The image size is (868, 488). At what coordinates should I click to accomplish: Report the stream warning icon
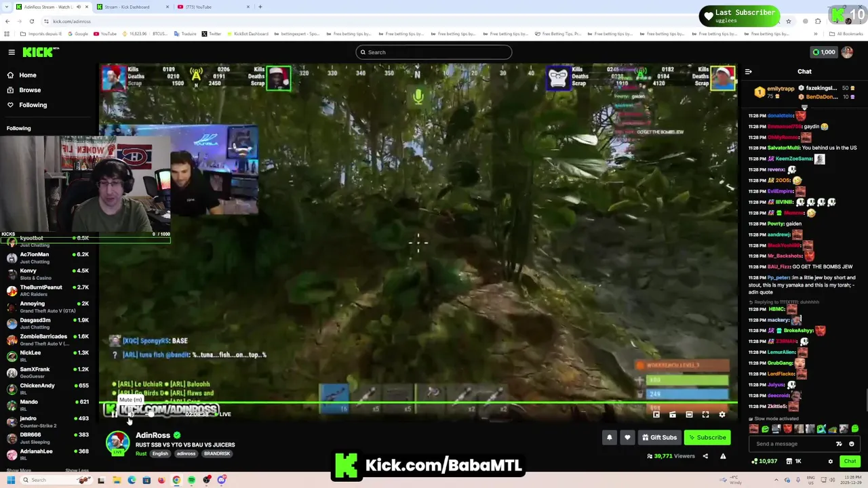723,456
